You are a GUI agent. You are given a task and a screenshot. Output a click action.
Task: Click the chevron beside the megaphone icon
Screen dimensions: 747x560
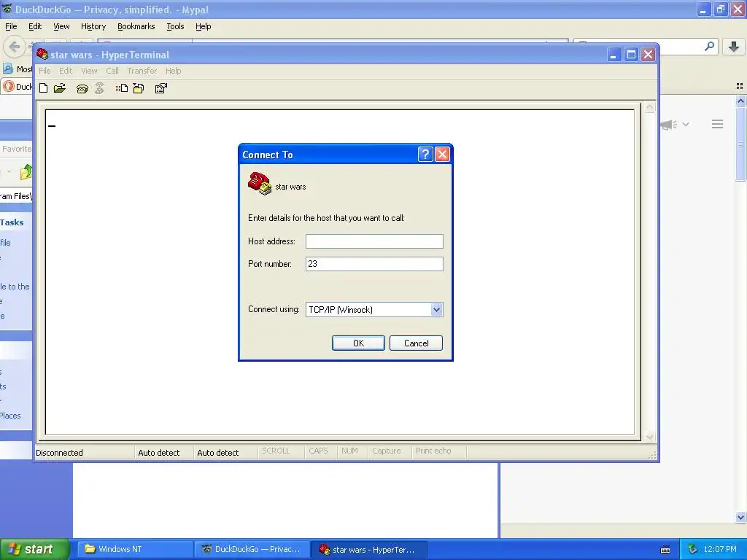click(686, 124)
